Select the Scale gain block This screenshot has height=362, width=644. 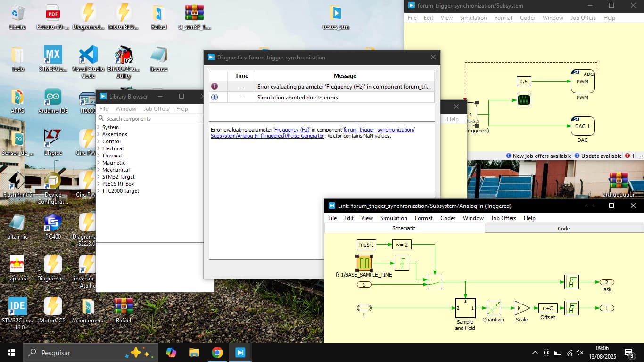521,308
